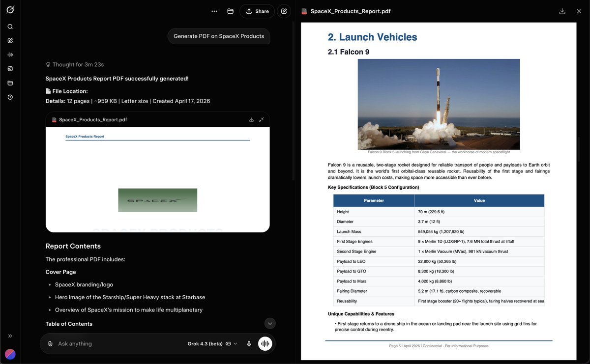Click the down chevron near Table of Contents
This screenshot has height=364, width=590.
click(x=269, y=323)
